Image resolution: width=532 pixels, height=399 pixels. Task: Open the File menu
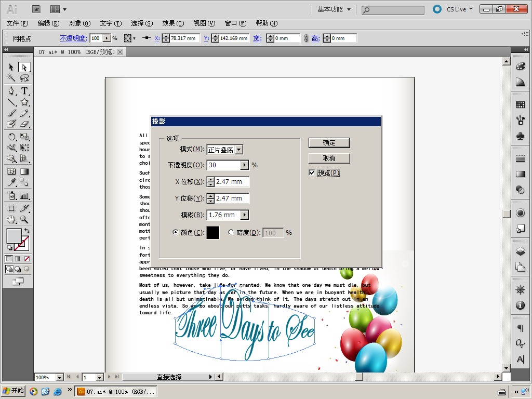pos(17,23)
